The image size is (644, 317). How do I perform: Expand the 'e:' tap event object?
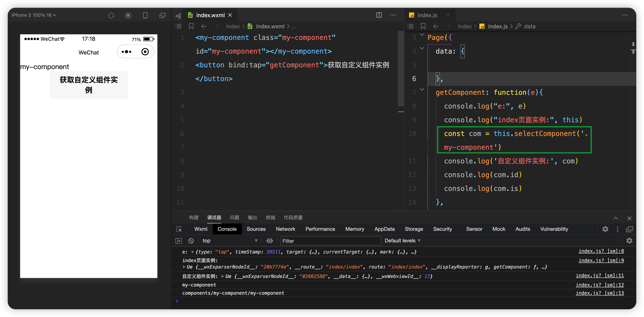193,252
